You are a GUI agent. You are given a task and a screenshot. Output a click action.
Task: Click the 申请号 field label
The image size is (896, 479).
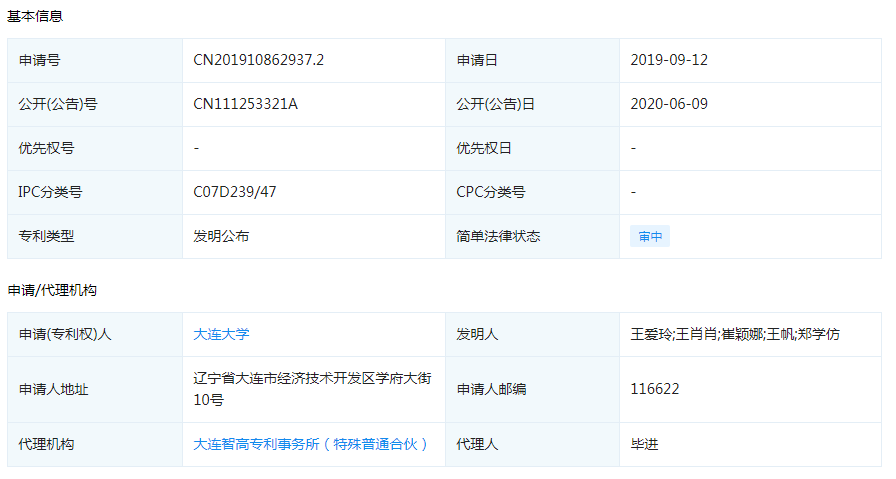click(39, 60)
